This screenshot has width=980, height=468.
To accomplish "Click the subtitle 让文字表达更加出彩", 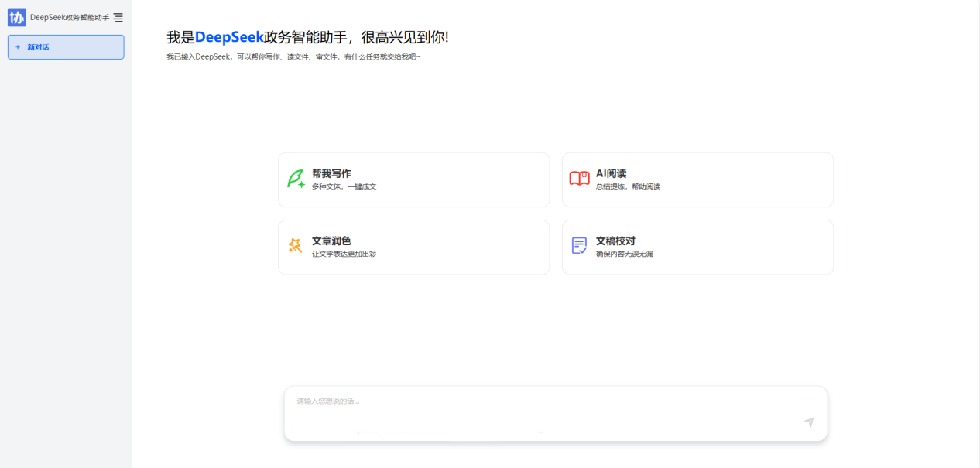I will click(x=344, y=254).
